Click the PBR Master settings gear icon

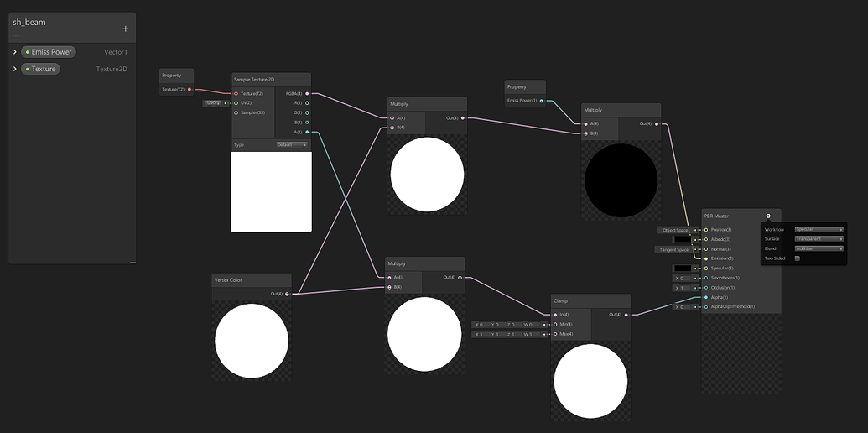click(x=768, y=216)
